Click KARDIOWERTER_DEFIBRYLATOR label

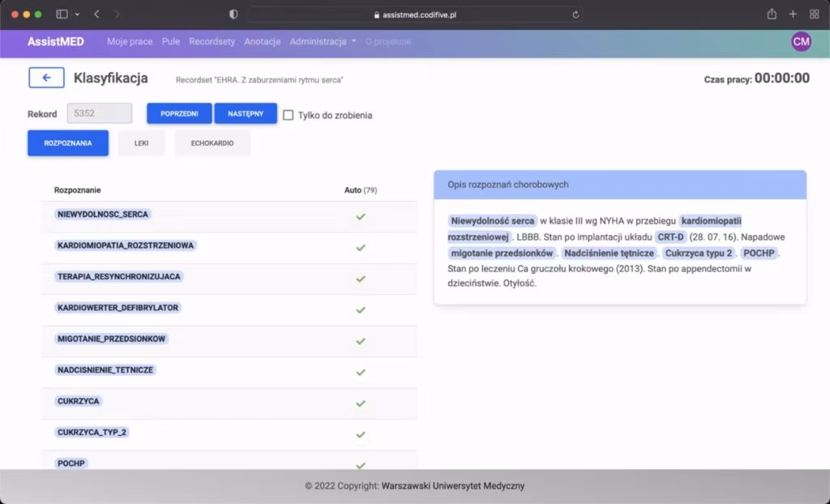118,308
